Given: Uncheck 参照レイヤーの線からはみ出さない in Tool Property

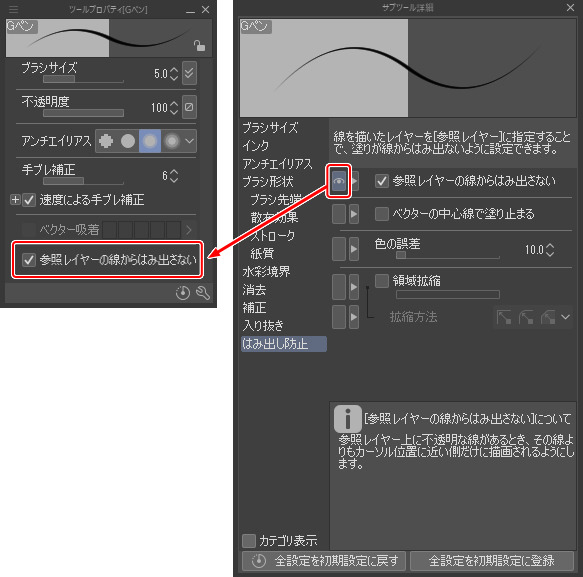Looking at the screenshot, I should click(29, 260).
